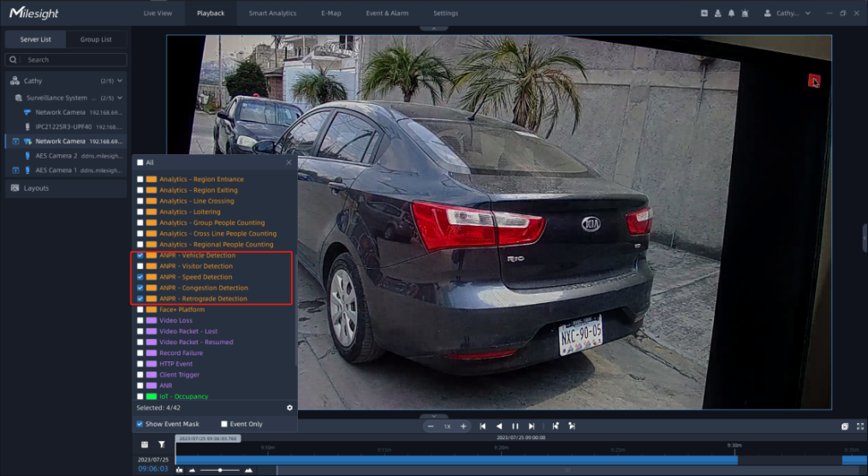
Task: Click the user profile icon beside Cathy
Action: coord(767,14)
